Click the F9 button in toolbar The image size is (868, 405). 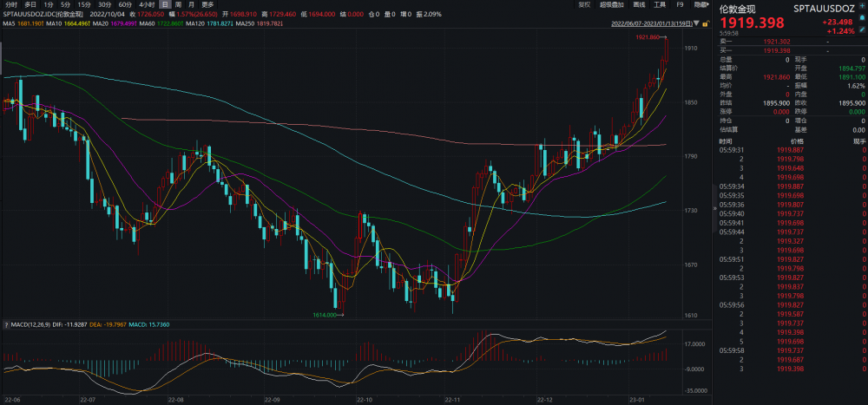click(x=680, y=4)
